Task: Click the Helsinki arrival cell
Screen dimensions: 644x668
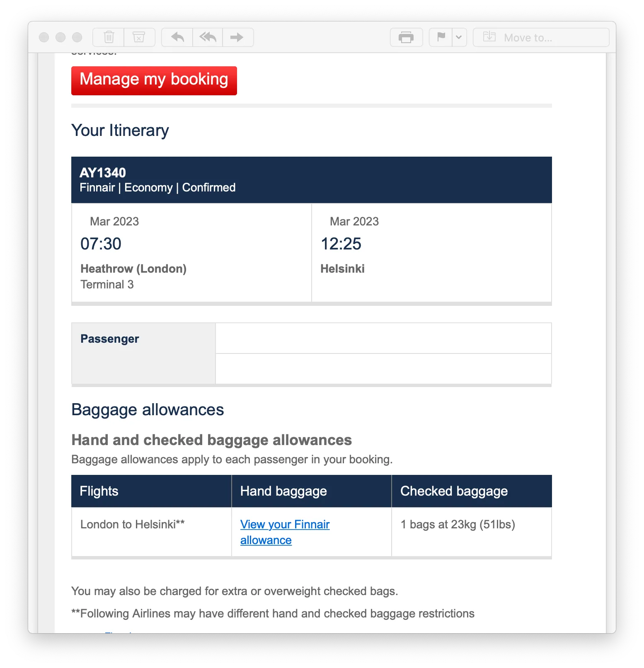Action: [431, 253]
